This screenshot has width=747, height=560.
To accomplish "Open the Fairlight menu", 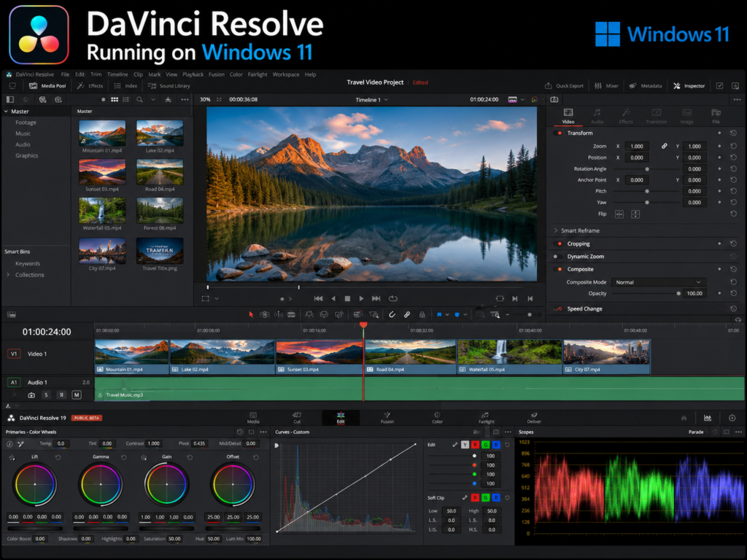I will point(258,74).
